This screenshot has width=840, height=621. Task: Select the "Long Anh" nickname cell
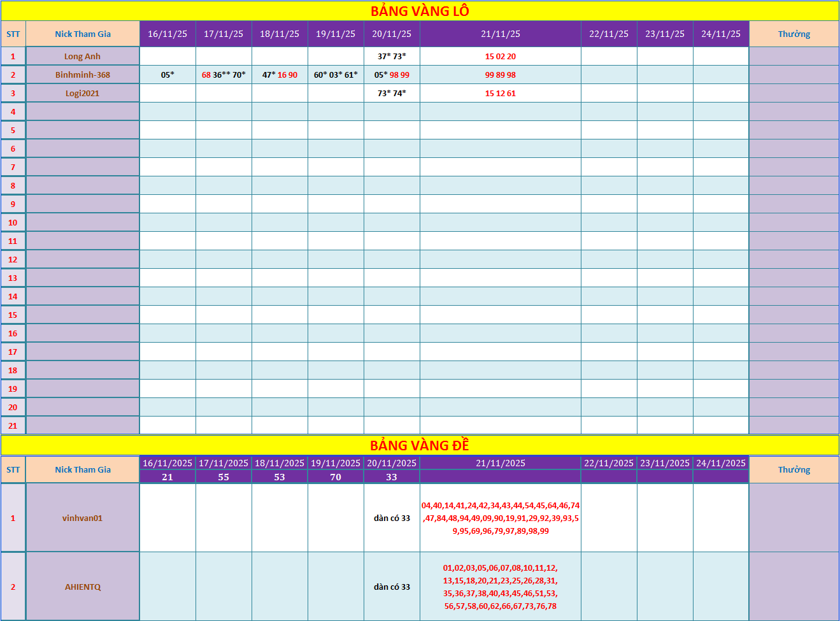82,56
